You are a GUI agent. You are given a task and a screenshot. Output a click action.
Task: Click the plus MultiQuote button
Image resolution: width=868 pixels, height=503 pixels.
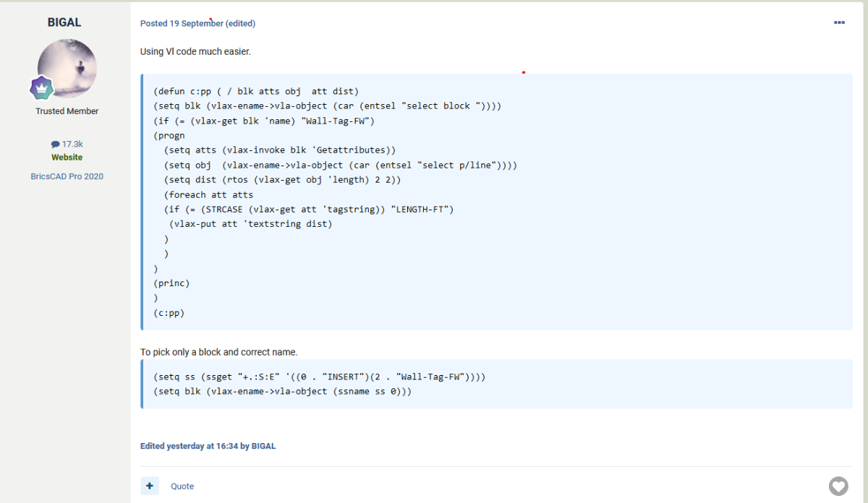tap(150, 486)
